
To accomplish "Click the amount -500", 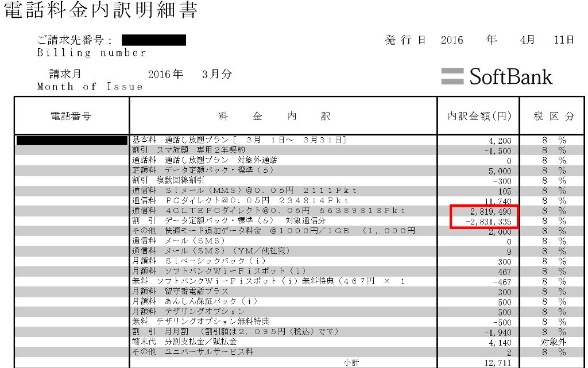I will [502, 323].
